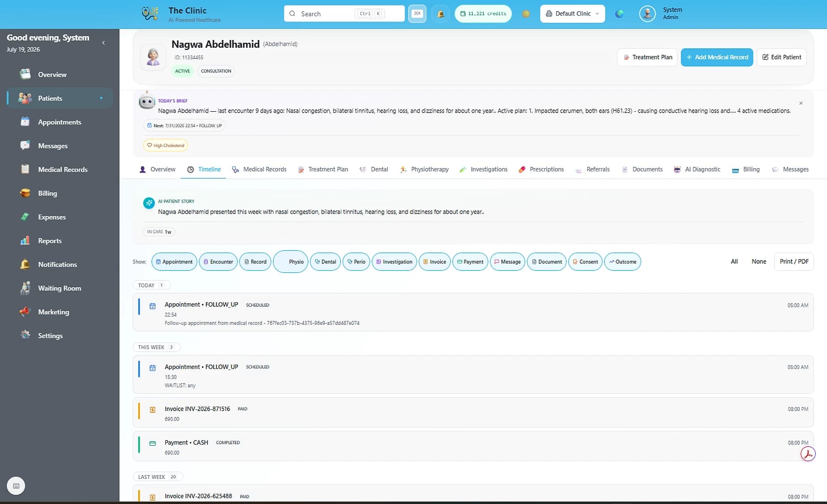Image resolution: width=827 pixels, height=504 pixels.
Task: Click the keyboard shortcut icon beside search
Action: 417,14
